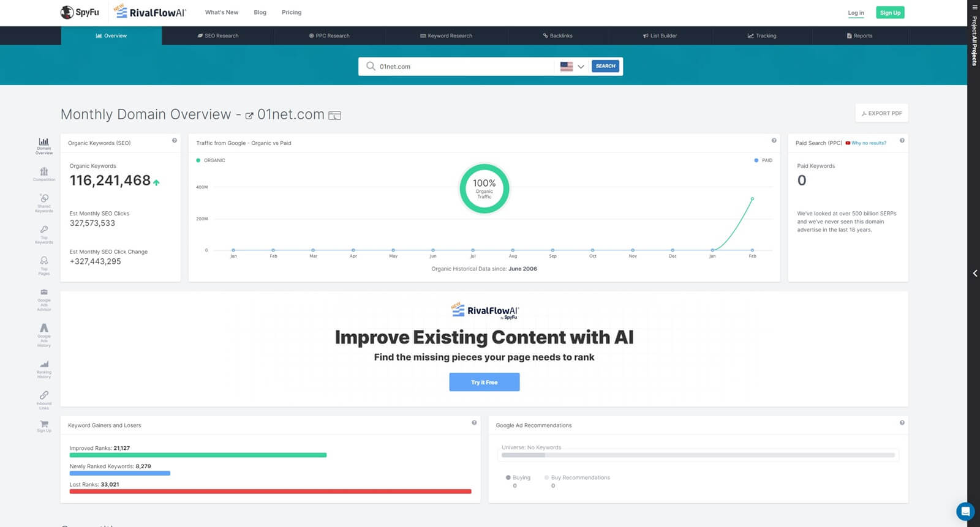
Task: Click the final Feb organic chart data point
Action: pyautogui.click(x=752, y=199)
